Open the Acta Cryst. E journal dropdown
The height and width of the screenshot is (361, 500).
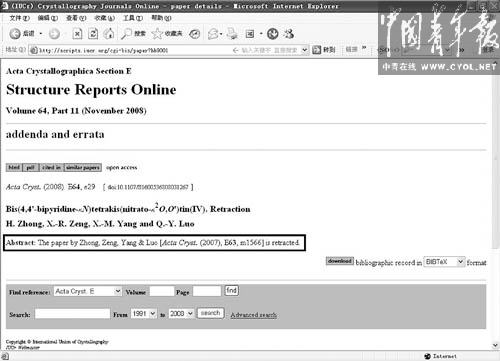(x=88, y=291)
